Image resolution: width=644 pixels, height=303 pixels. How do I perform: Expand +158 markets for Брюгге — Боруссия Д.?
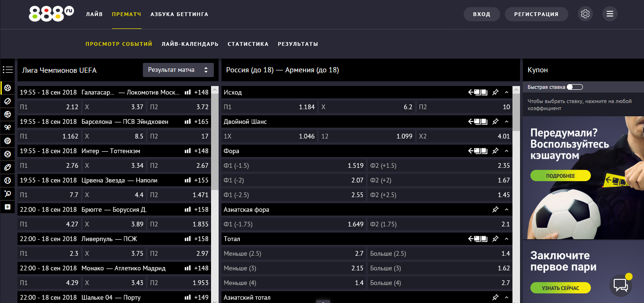tap(201, 209)
